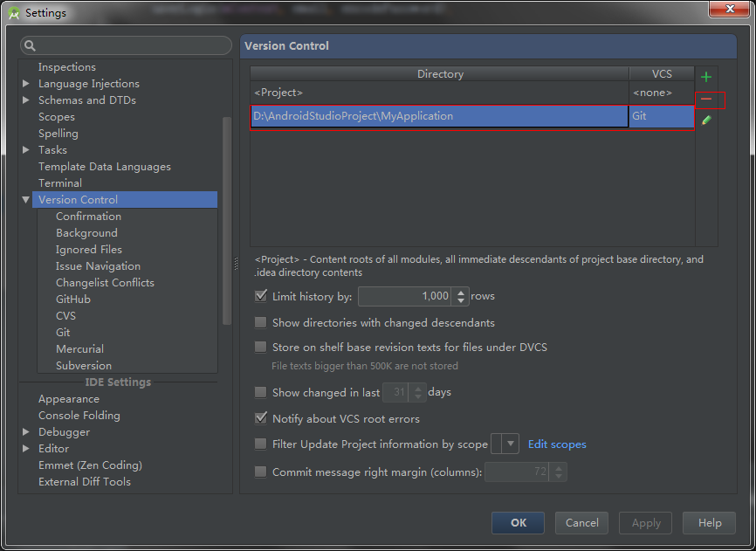Click the Limit history rows stepper
Viewport: 756px width, 551px height.
tap(463, 296)
